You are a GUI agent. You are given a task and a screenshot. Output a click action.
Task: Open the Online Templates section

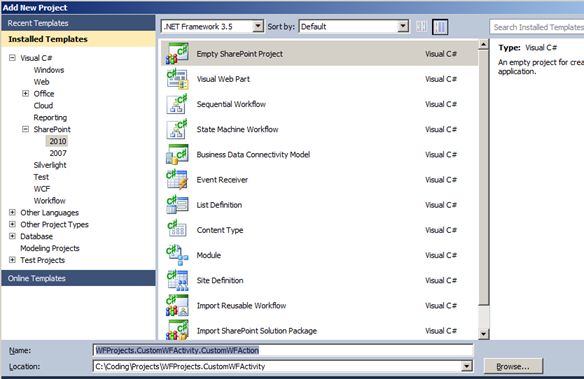[78, 278]
